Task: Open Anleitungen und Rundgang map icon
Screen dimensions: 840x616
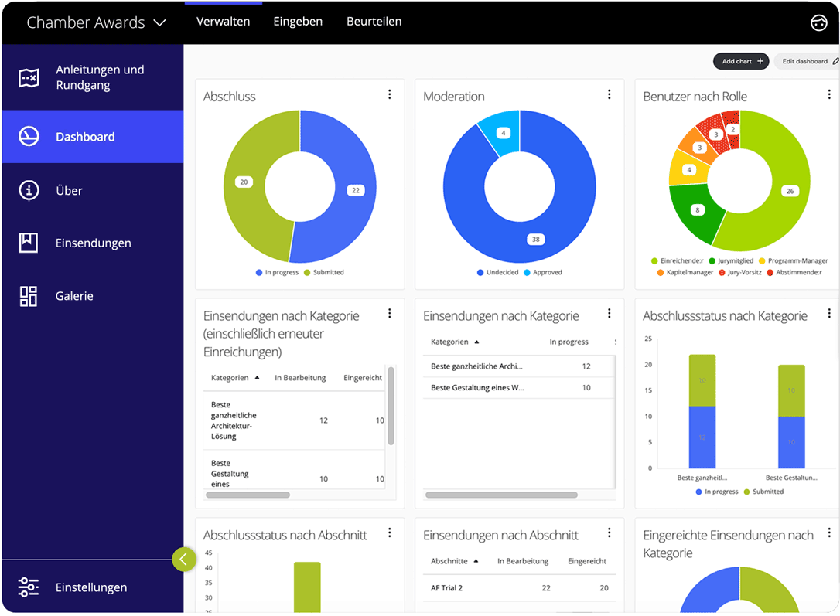Action: (x=29, y=77)
